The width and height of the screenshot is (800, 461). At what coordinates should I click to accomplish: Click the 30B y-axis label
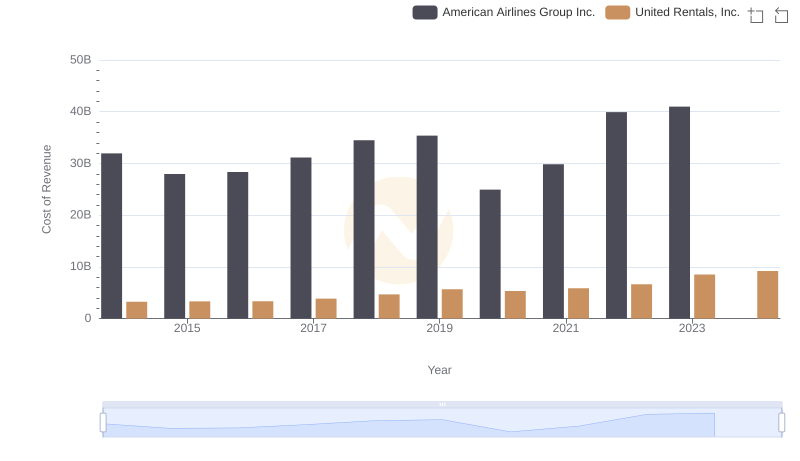tap(81, 163)
